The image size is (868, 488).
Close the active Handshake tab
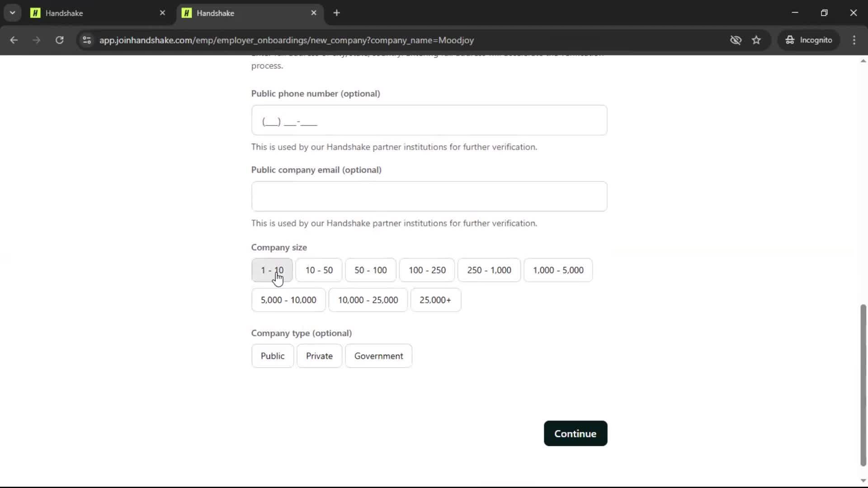click(314, 13)
